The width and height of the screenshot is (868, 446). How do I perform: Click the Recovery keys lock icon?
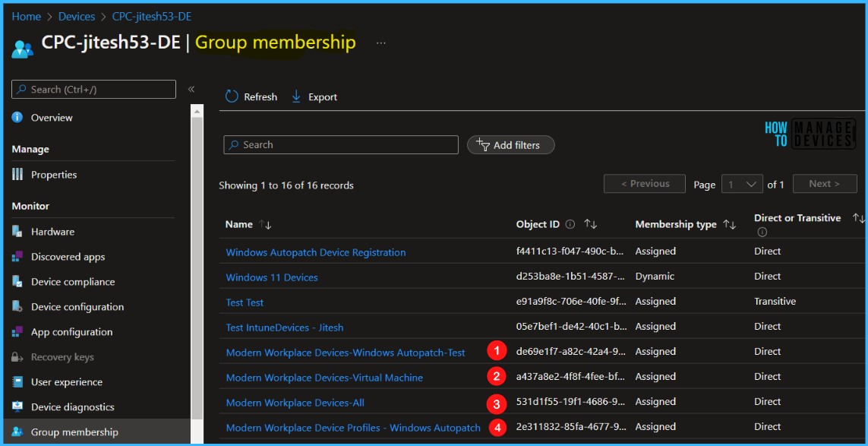click(x=17, y=357)
